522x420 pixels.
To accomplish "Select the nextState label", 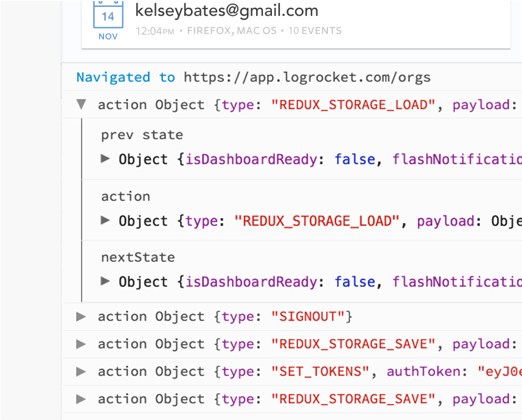I will coord(138,257).
